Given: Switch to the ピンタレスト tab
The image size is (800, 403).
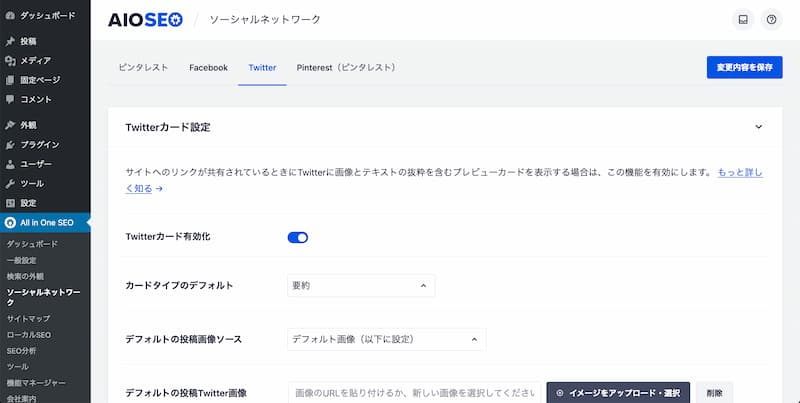Looking at the screenshot, I should coord(143,67).
